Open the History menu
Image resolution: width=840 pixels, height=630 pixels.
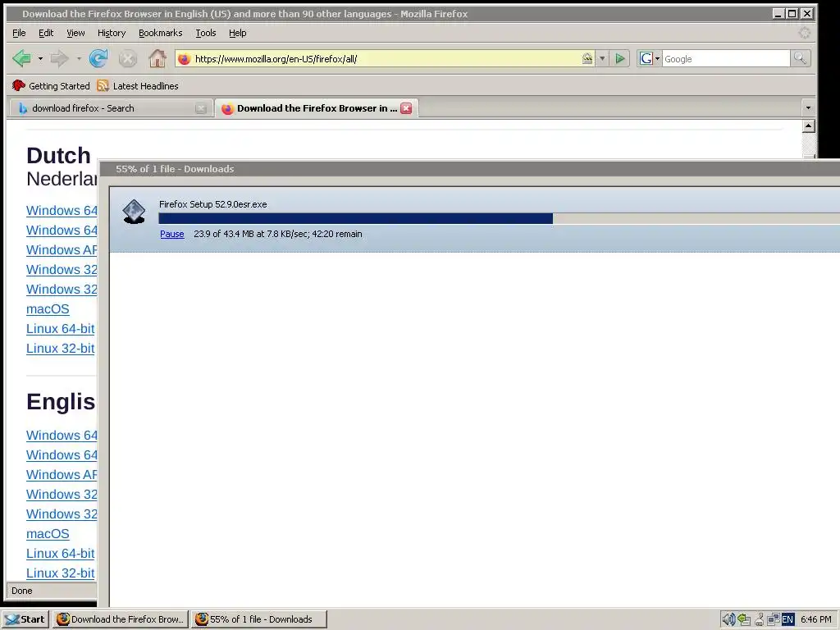(112, 33)
